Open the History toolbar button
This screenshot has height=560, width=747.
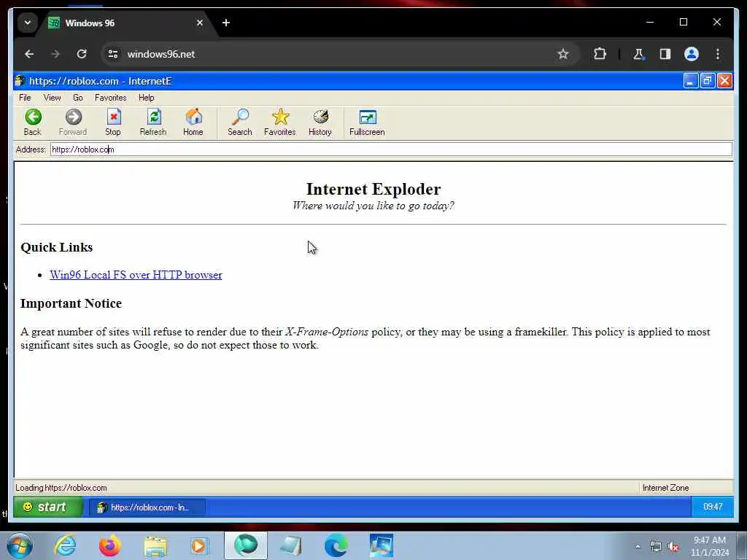point(320,122)
